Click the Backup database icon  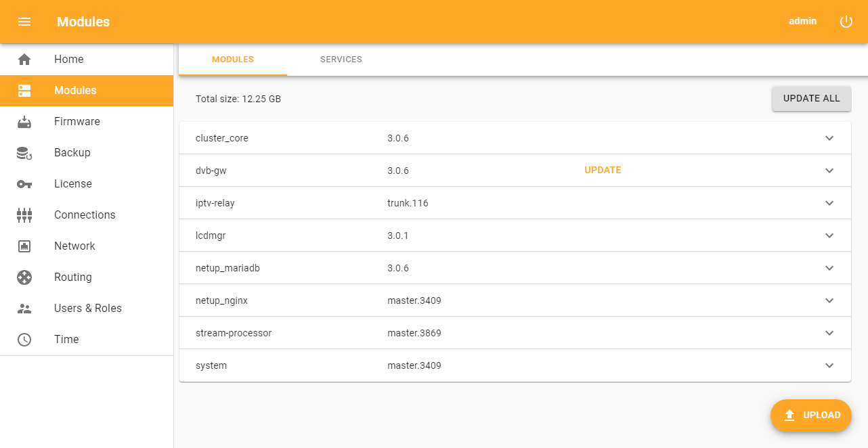click(x=24, y=153)
